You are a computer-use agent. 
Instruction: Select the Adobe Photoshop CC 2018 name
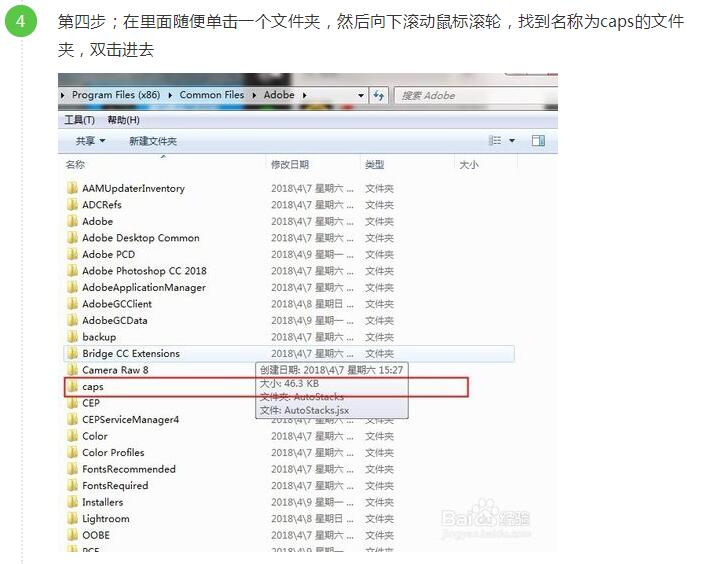pyautogui.click(x=144, y=271)
